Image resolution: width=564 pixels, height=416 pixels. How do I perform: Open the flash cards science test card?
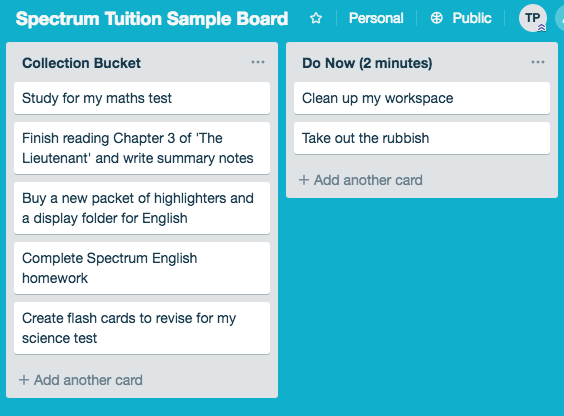click(142, 328)
